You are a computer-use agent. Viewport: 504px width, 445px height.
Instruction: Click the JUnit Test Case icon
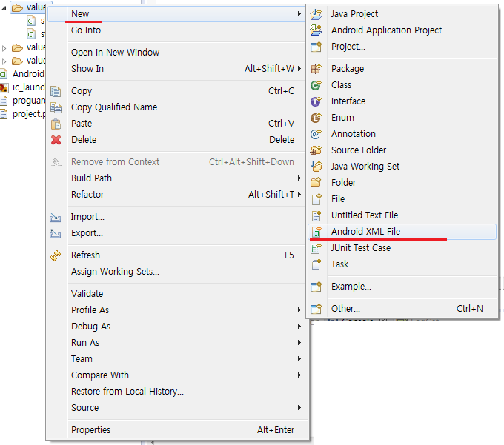pyautogui.click(x=316, y=248)
